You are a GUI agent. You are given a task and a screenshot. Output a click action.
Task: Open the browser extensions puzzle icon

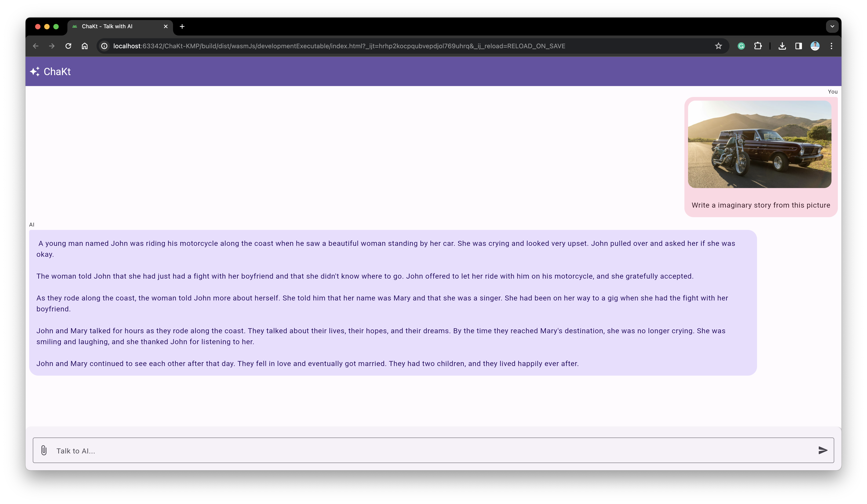757,46
